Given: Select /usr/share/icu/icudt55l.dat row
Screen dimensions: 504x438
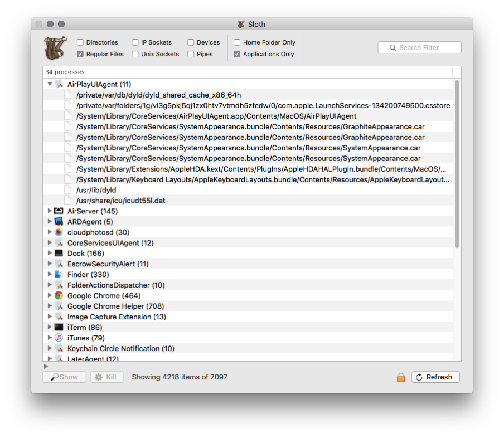Looking at the screenshot, I should [248, 201].
